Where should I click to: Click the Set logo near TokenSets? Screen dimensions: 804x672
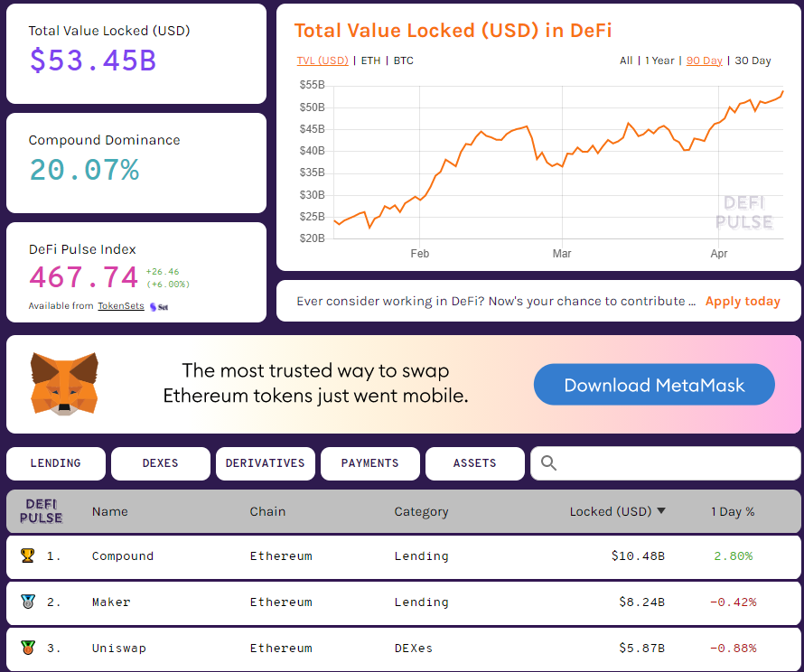(x=160, y=306)
